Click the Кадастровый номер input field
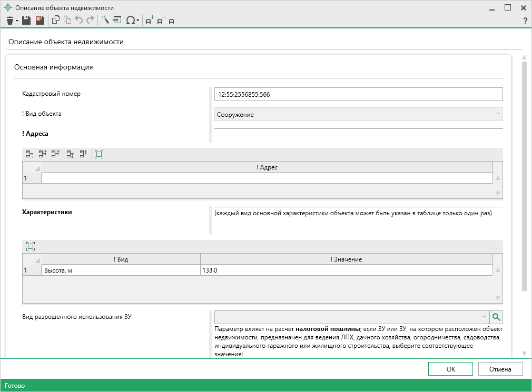The height and width of the screenshot is (392, 532). click(x=358, y=94)
